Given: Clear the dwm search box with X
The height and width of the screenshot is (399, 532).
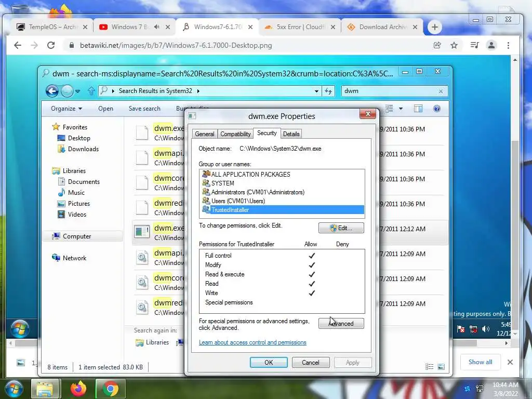Looking at the screenshot, I should [441, 91].
